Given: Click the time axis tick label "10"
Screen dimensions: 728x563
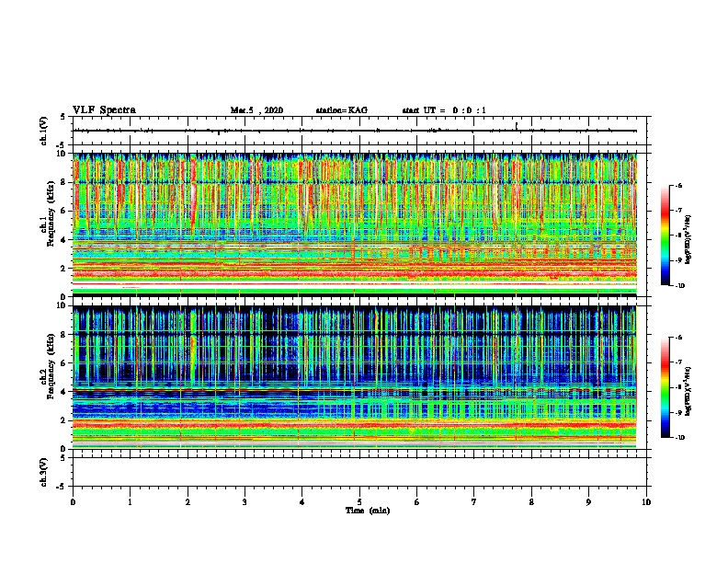Looking at the screenshot, I should point(646,502).
